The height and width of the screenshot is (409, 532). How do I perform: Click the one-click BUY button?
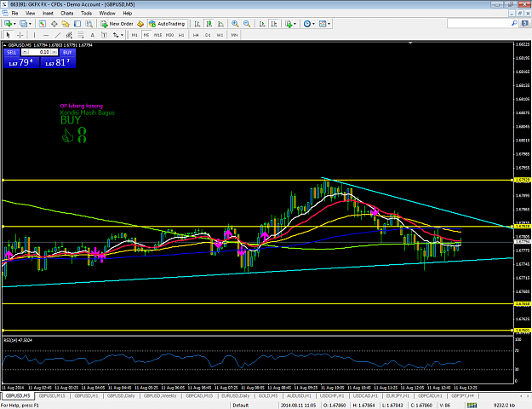click(x=67, y=52)
